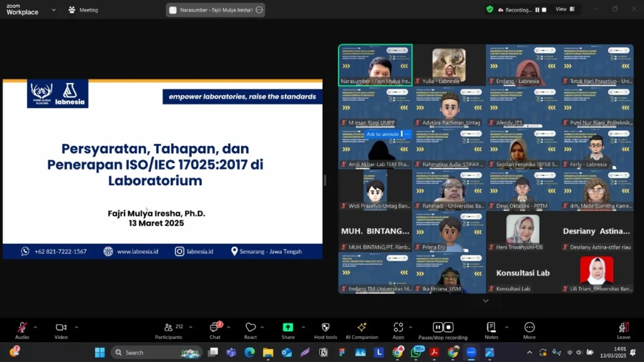This screenshot has width=644, height=362.
Task: Expand the Zoom Workplace dropdown chevron
Action: click(x=53, y=10)
